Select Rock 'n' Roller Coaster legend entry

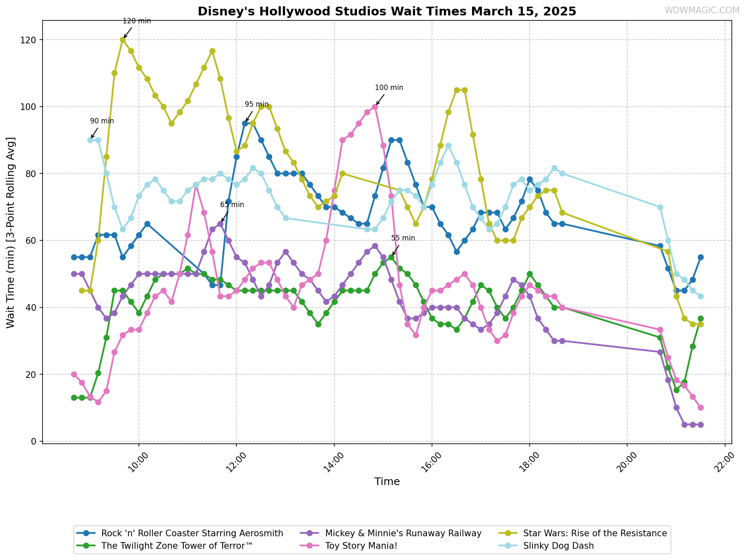[181, 533]
